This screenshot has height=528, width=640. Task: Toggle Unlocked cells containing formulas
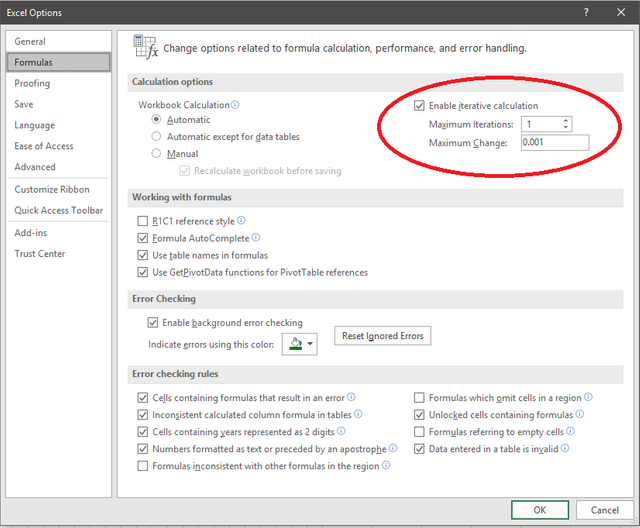tap(419, 415)
